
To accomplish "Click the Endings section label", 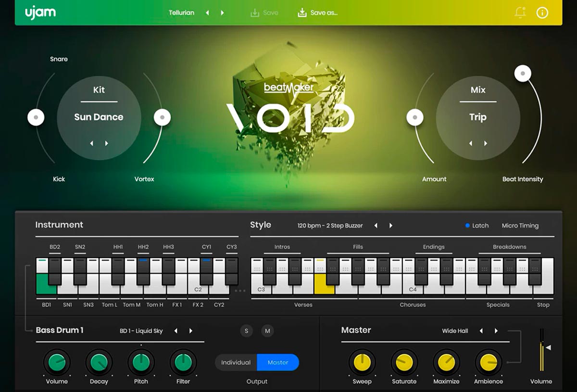I will click(x=434, y=247).
